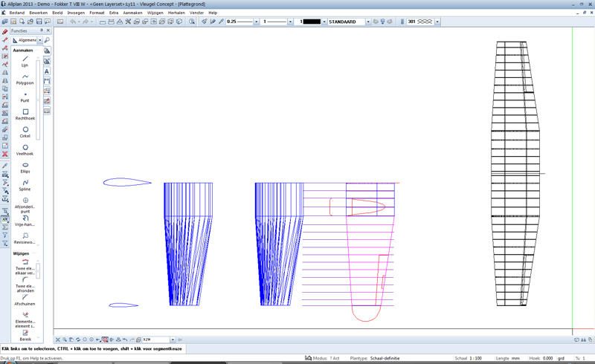
Task: Open the undo history dropdown arrow
Action: click(x=79, y=22)
